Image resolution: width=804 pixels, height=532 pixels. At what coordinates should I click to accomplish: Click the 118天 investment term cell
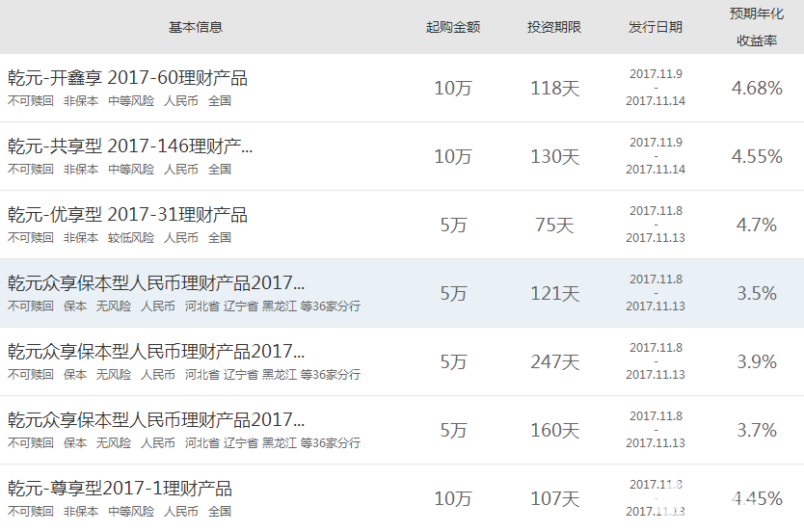(554, 88)
